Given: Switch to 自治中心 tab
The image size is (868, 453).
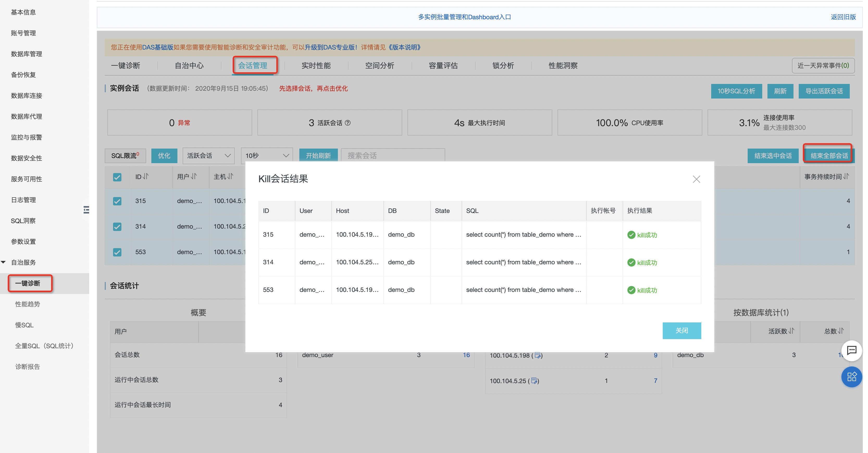Looking at the screenshot, I should (189, 65).
